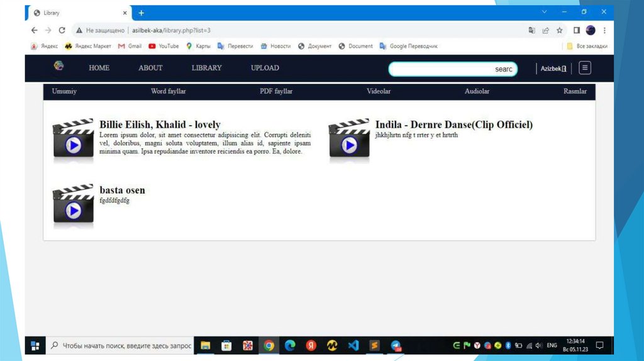Viewport: 644px width, 361px height.
Task: Select the Audiolar tab
Action: pyautogui.click(x=477, y=91)
